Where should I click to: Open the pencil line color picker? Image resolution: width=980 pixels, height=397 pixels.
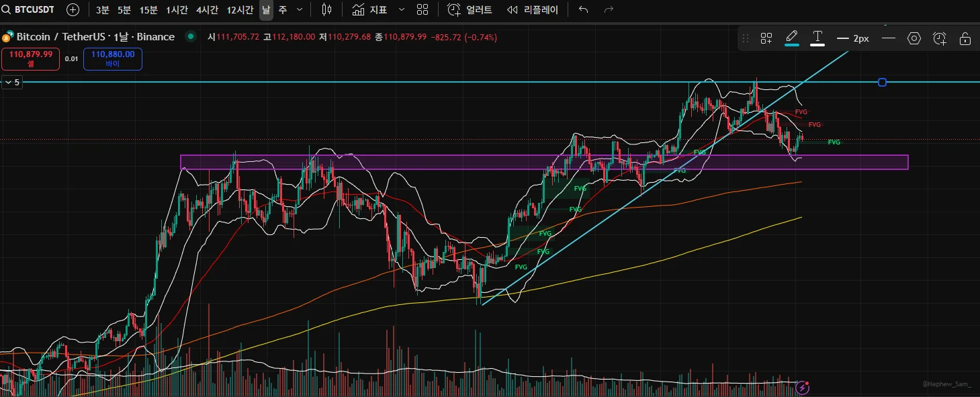click(x=792, y=38)
